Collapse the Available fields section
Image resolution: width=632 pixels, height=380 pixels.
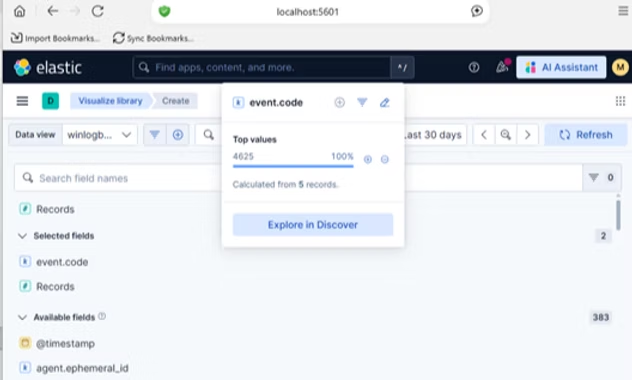pos(23,317)
